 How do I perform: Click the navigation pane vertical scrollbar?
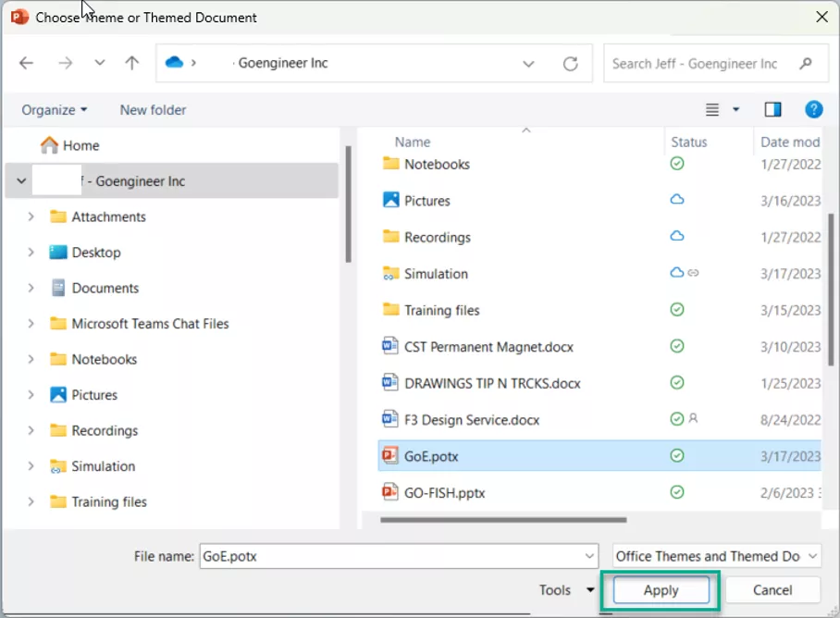(348, 204)
